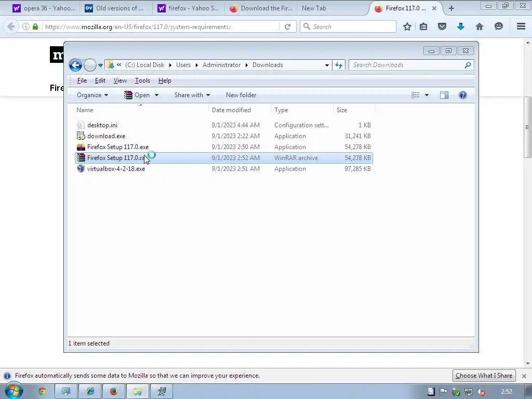This screenshot has width=532, height=399.
Task: Open the File menu in Explorer
Action: (x=82, y=81)
